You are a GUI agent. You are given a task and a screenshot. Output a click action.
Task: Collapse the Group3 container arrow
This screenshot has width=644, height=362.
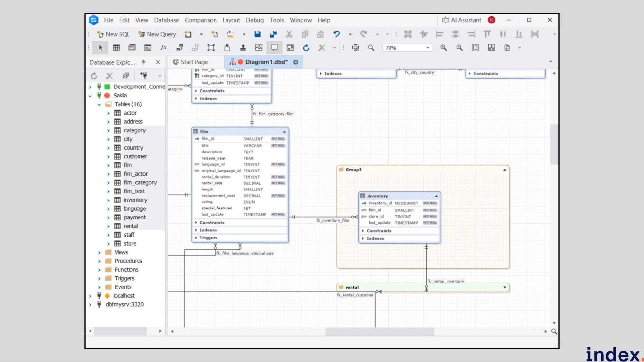[505, 170]
